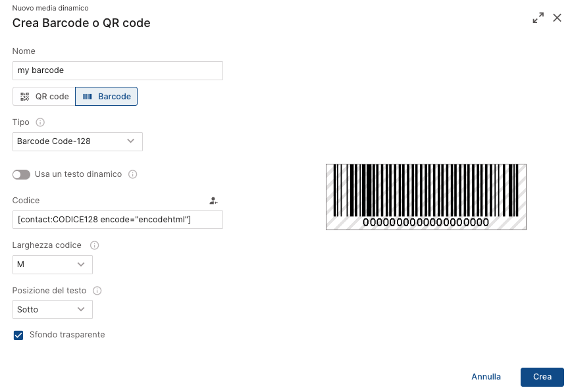Click info icon next to Posizione del testo
Screen dimensions: 570x392
[x=97, y=291]
